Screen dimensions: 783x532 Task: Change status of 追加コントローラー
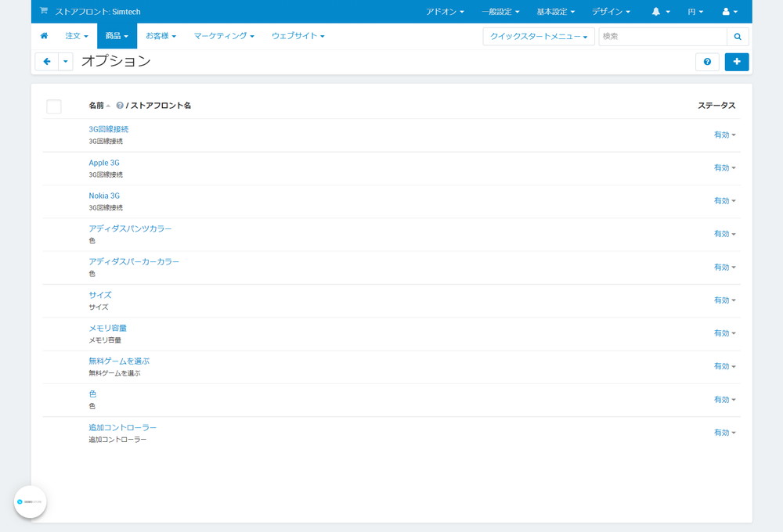click(x=724, y=432)
